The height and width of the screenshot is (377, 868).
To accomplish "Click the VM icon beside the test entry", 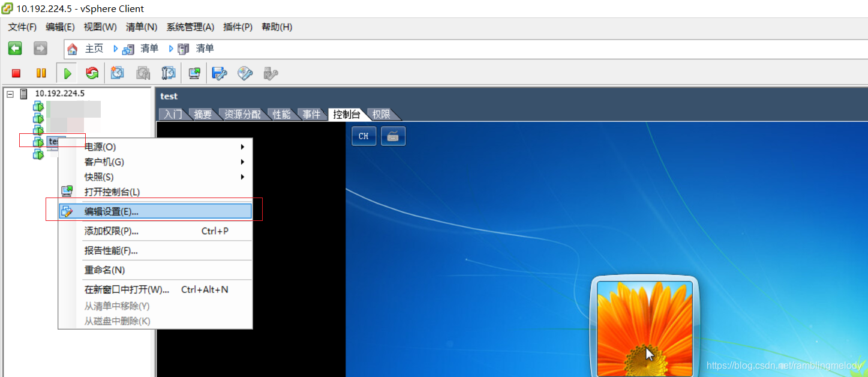I will point(38,142).
